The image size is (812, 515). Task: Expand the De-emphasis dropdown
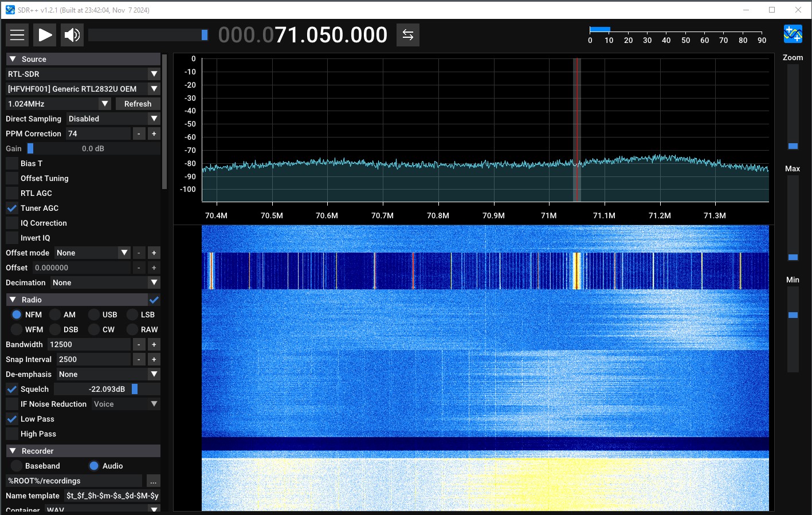tap(108, 374)
